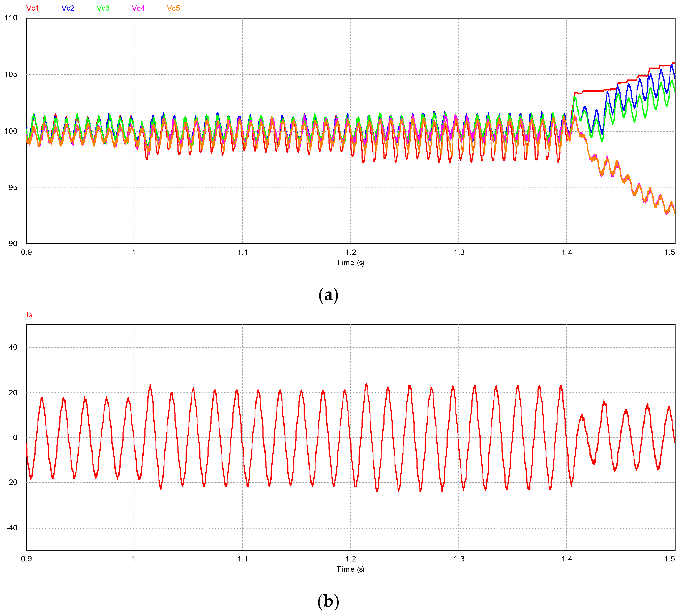Click the Time (s) label under top plot

pos(350,263)
